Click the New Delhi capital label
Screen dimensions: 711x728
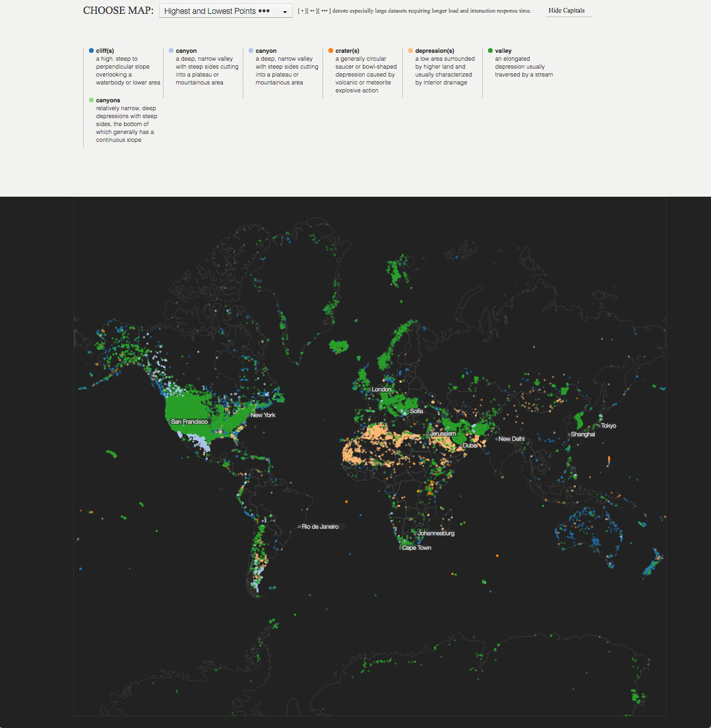511,439
